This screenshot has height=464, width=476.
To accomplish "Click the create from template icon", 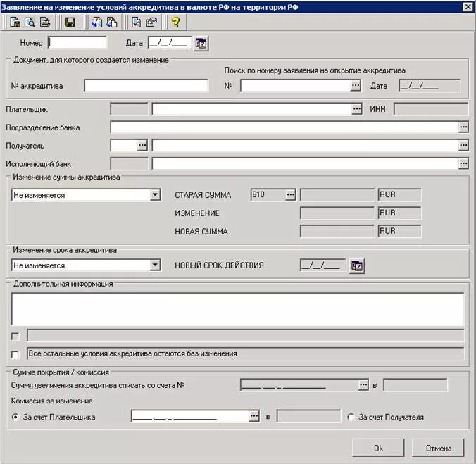I will 96,23.
